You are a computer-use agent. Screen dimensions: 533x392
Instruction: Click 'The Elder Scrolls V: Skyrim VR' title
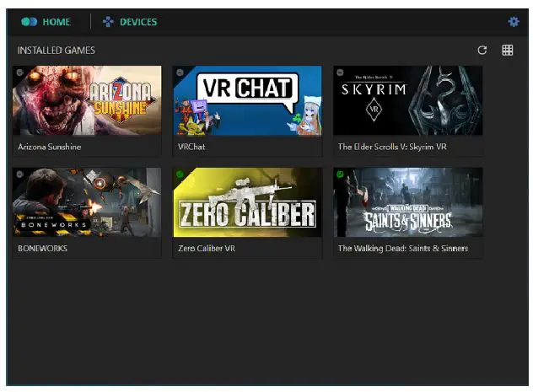[x=392, y=147]
